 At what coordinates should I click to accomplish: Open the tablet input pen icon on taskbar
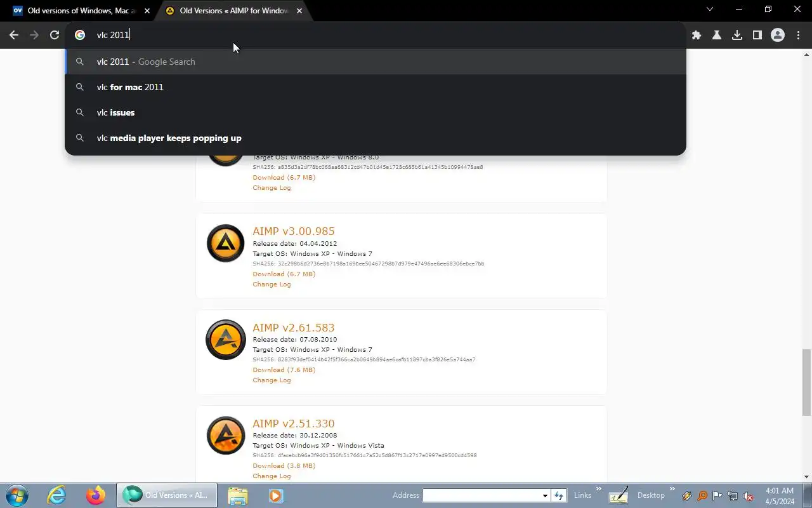(x=619, y=495)
